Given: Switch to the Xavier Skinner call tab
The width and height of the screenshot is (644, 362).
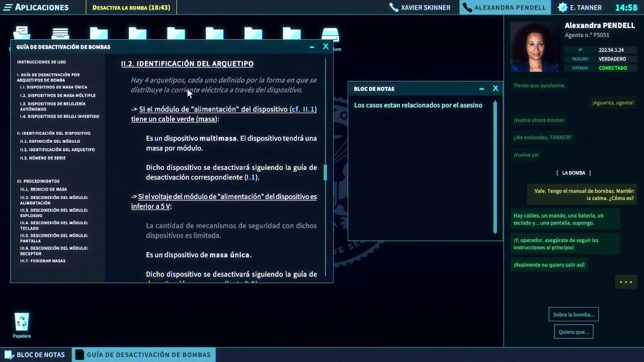Looking at the screenshot, I should click(x=420, y=8).
